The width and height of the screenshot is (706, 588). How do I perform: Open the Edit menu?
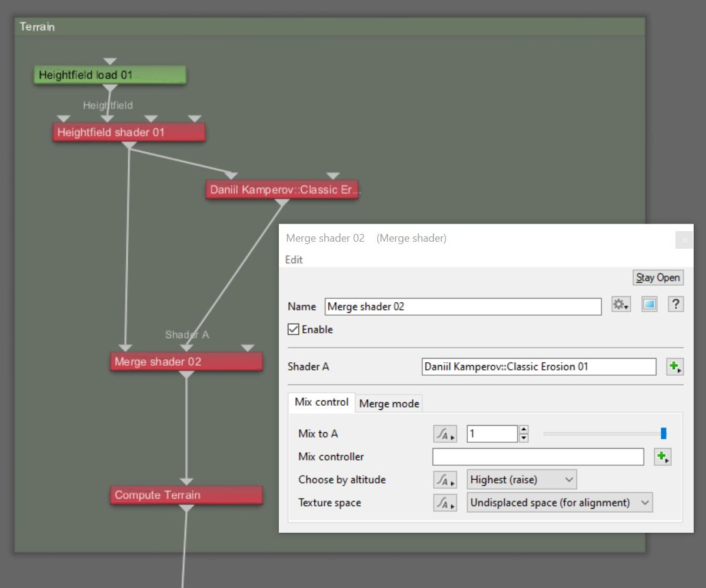click(x=294, y=260)
